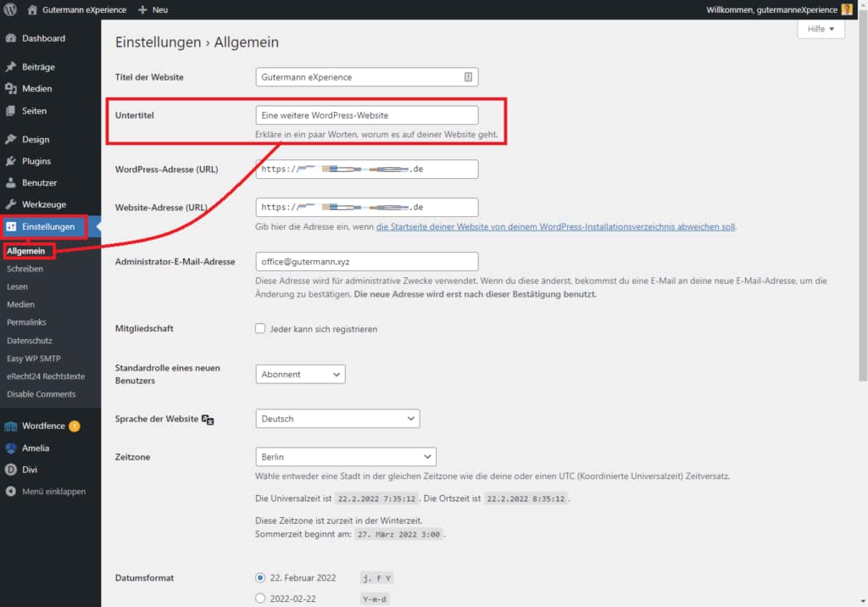Expand the Berlin timezone dropdown
This screenshot has height=607, width=868.
click(x=345, y=456)
